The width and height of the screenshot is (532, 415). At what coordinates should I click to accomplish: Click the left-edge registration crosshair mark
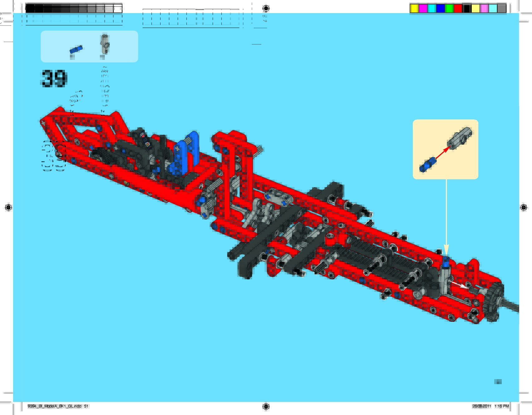point(8,207)
